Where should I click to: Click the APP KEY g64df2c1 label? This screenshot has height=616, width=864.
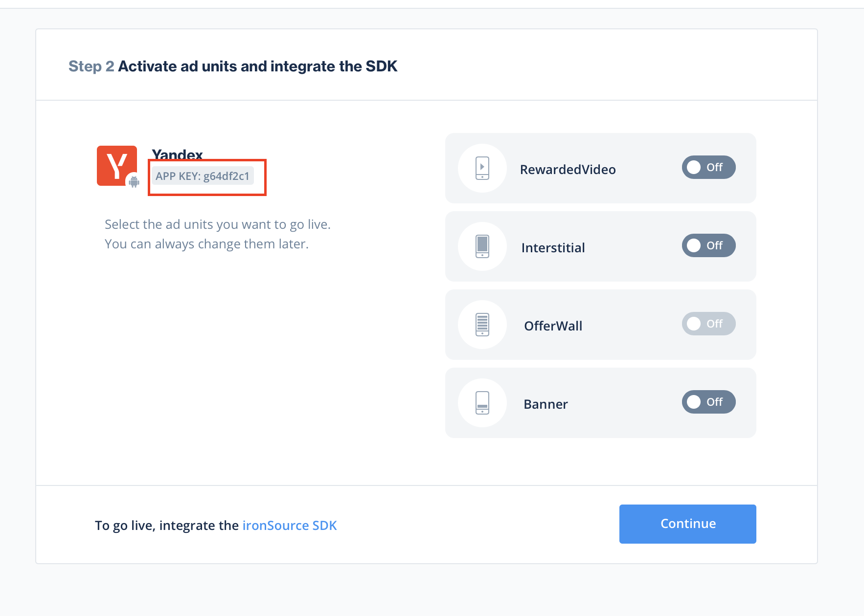pyautogui.click(x=203, y=176)
